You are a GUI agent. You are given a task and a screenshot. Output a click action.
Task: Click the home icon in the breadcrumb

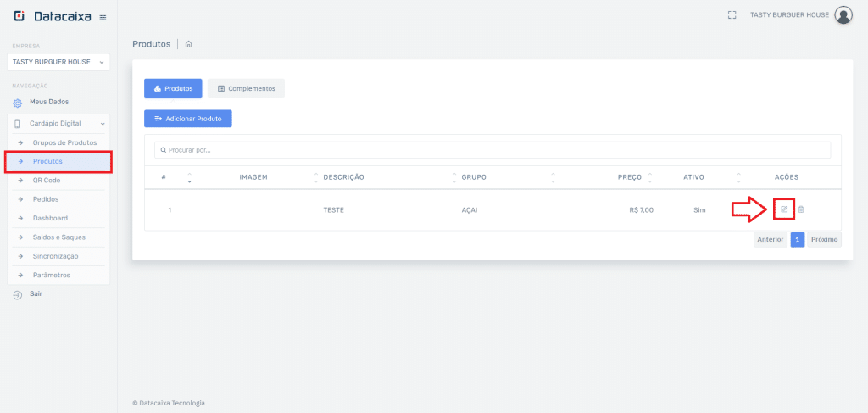(x=188, y=44)
